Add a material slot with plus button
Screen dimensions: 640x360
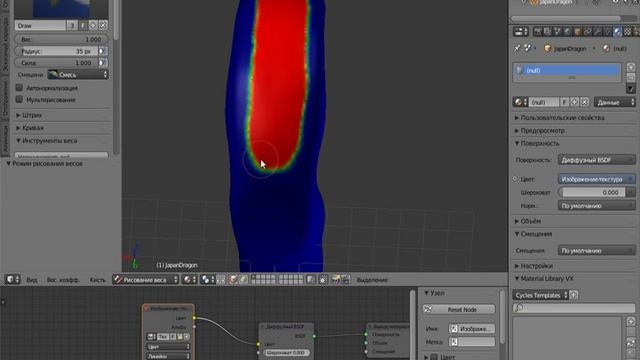(x=631, y=67)
